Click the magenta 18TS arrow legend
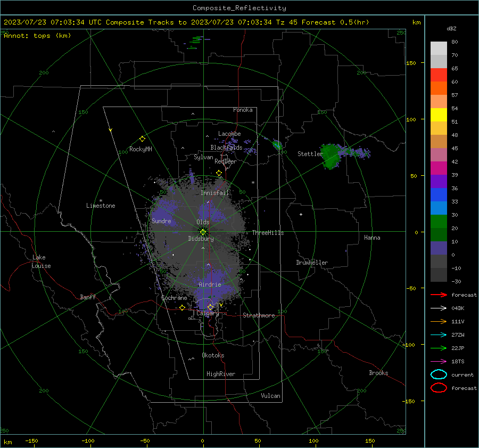This screenshot has height=448, width=479. pyautogui.click(x=439, y=362)
